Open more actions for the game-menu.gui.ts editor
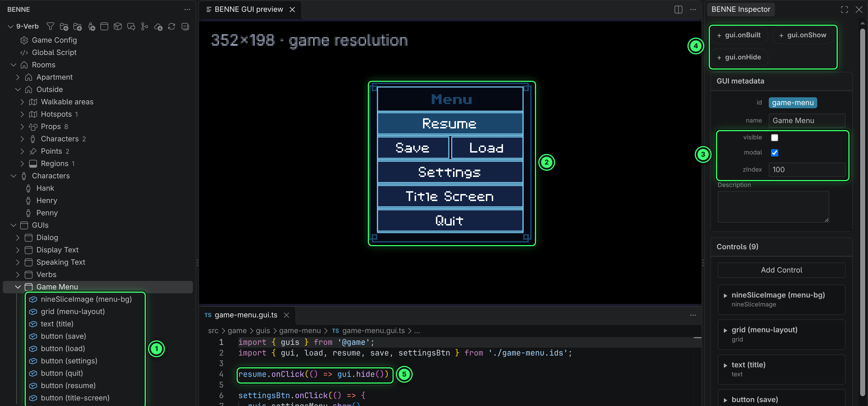 click(x=693, y=315)
